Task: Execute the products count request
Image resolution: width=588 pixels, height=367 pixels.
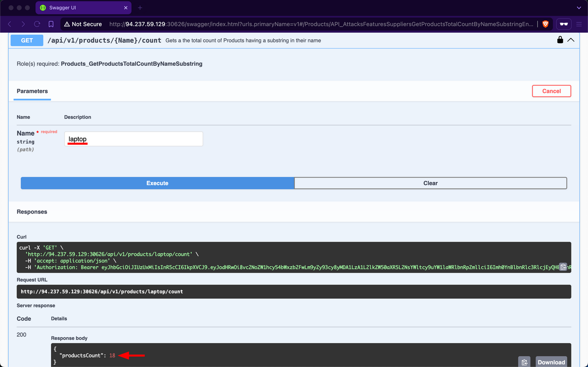Action: [157, 183]
